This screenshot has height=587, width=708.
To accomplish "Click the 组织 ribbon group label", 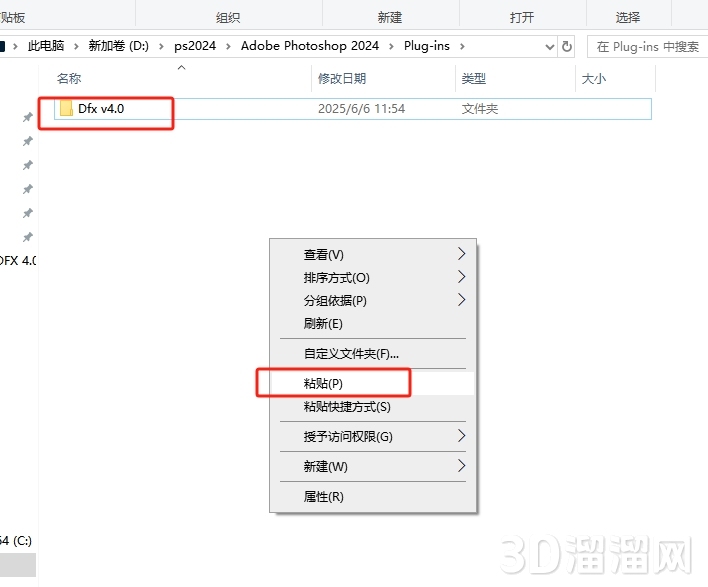I will click(228, 18).
